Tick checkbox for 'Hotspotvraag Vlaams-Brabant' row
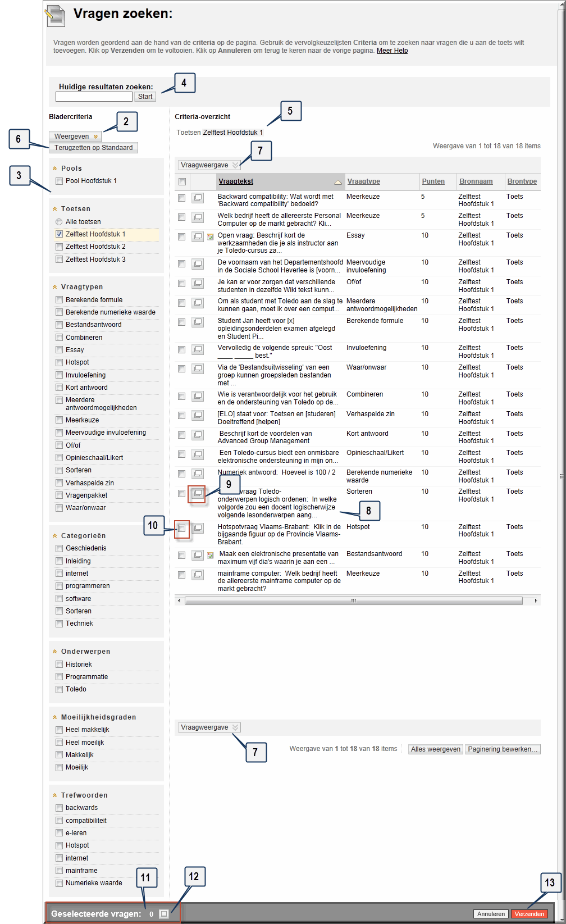Viewport: 566px width, 924px height. point(181,528)
